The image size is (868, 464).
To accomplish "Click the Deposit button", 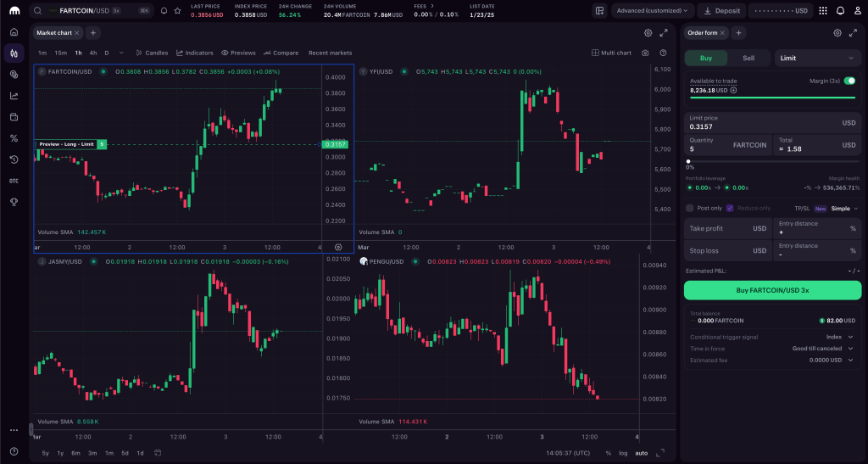I will (x=721, y=11).
